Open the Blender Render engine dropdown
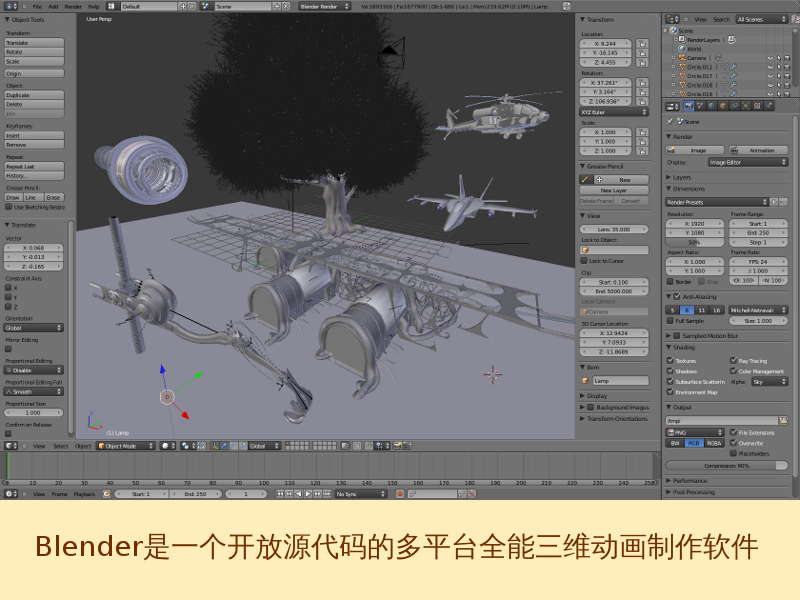Viewport: 800px width, 600px height. coord(324,7)
